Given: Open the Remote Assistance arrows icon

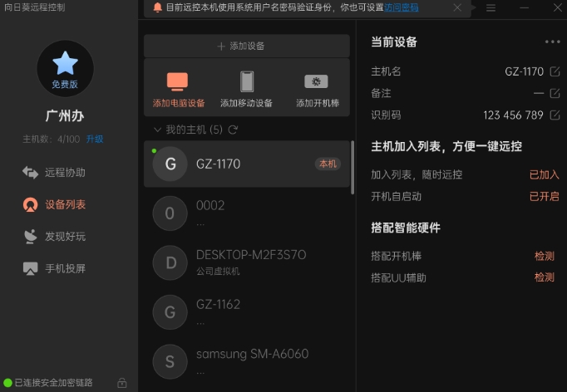Looking at the screenshot, I should (x=31, y=173).
